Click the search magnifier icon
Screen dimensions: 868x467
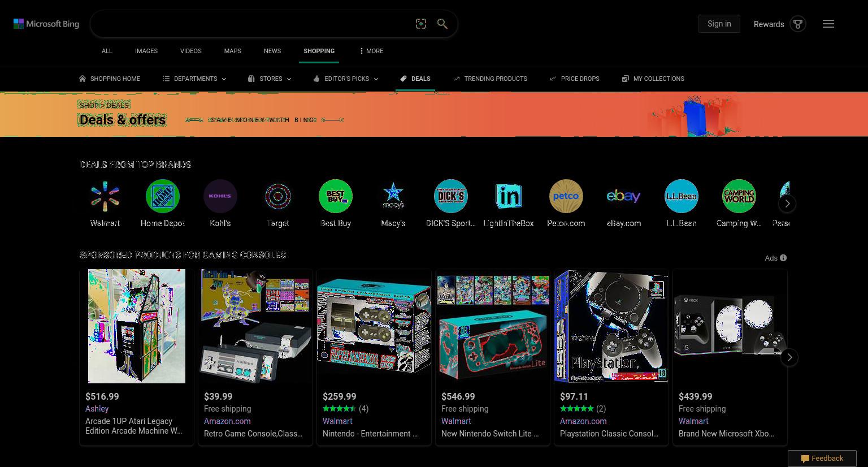(x=442, y=24)
